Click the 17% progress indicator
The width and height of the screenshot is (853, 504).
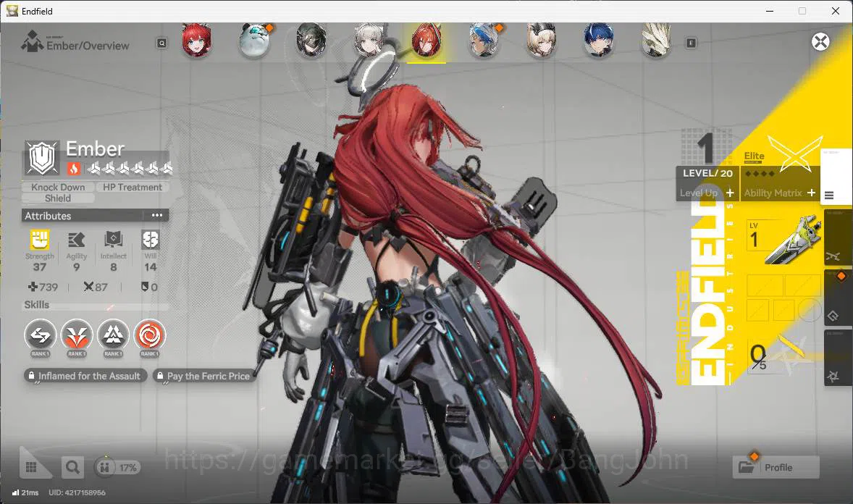pos(117,468)
